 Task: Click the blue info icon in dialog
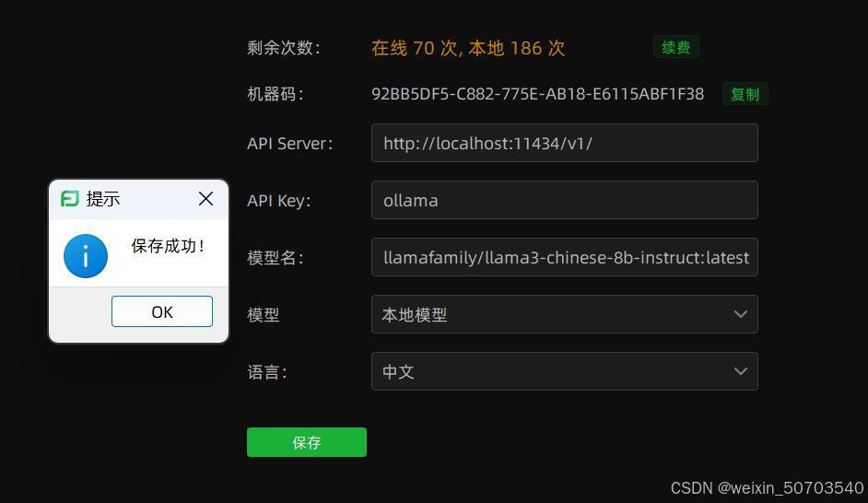coord(86,256)
